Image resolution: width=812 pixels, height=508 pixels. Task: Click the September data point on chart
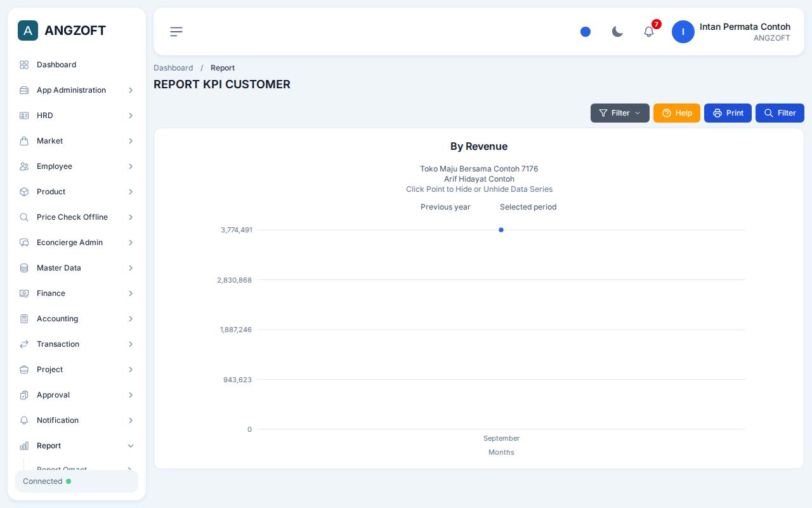(x=501, y=230)
